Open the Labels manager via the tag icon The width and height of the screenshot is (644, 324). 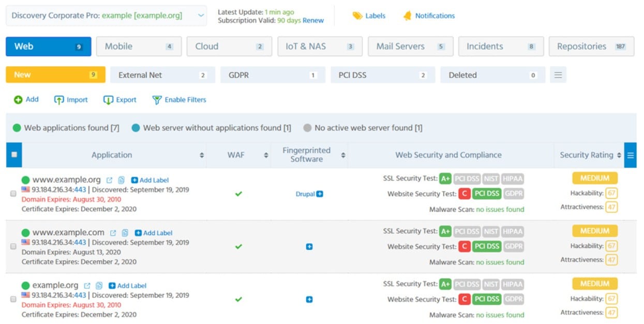[x=356, y=16]
